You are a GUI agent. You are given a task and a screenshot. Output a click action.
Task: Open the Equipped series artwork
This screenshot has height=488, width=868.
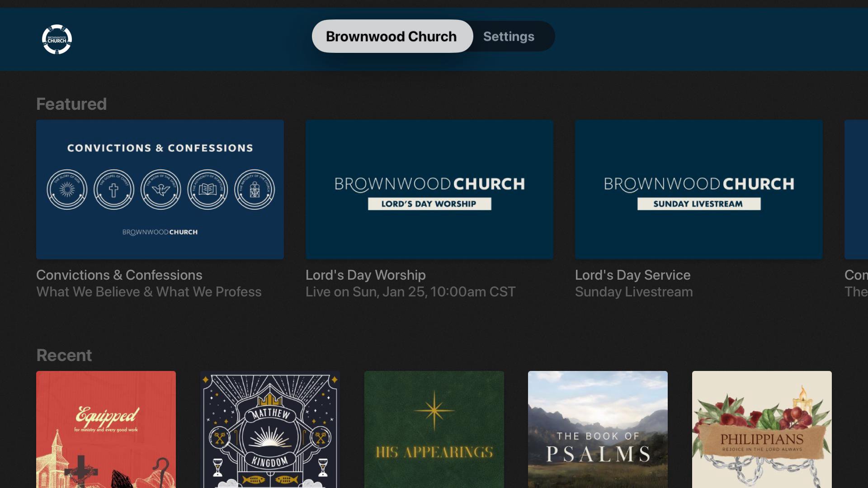[106, 429]
